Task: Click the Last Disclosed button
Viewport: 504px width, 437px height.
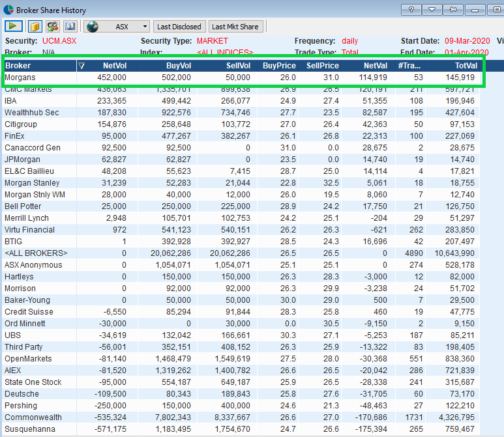Action: tap(179, 27)
